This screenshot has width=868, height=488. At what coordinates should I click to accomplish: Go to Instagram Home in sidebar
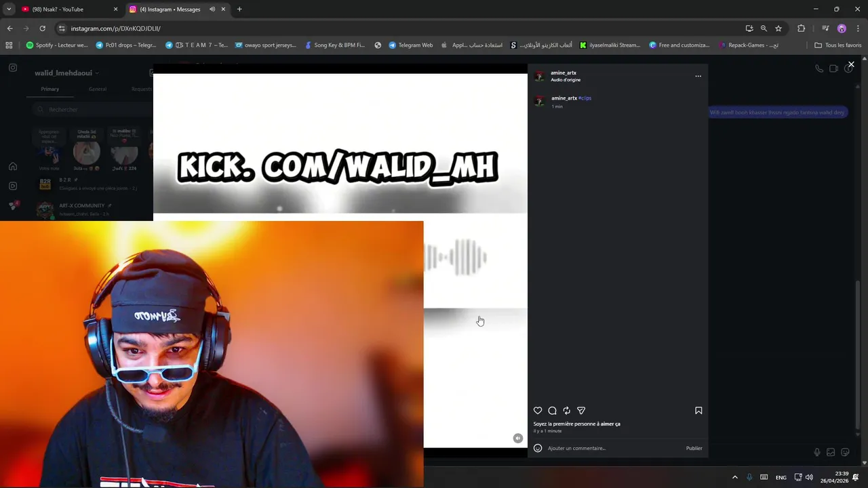click(x=13, y=166)
